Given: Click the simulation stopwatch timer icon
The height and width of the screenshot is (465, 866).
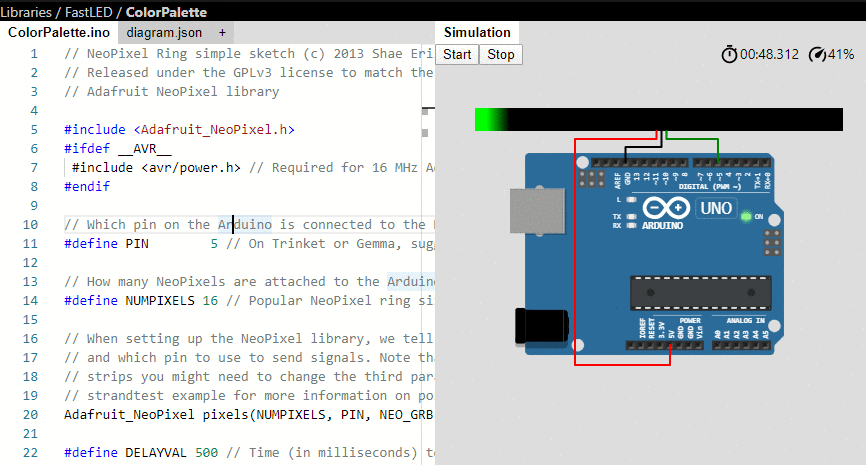Looking at the screenshot, I should 729,54.
